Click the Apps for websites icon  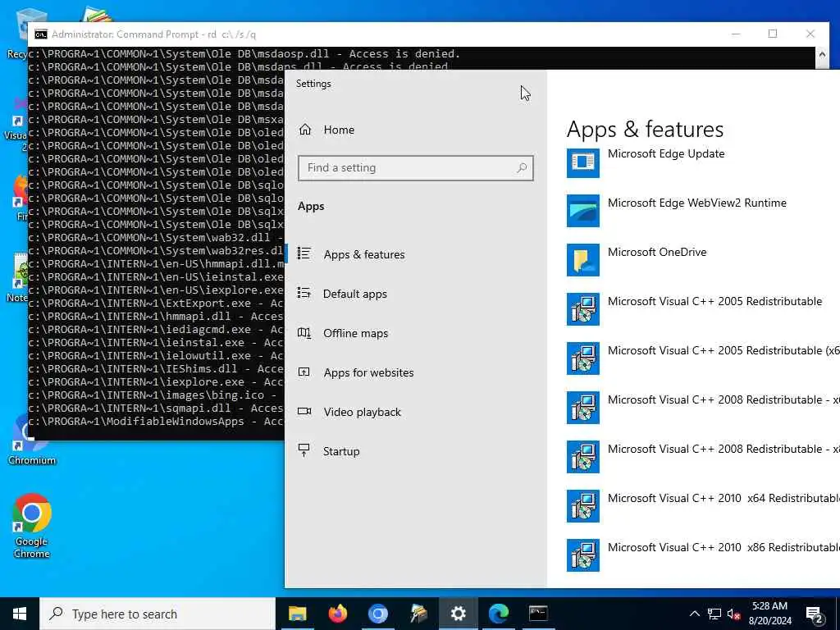click(x=304, y=372)
